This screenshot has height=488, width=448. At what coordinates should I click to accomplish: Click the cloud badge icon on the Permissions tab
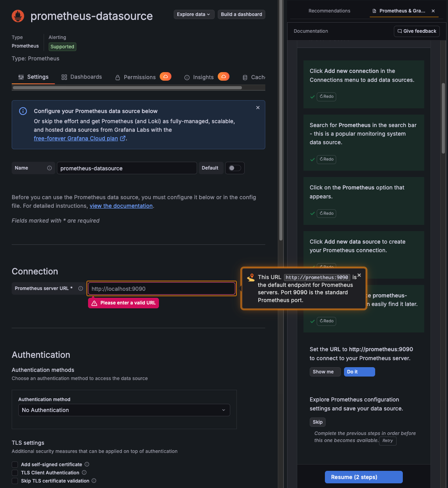(x=166, y=76)
